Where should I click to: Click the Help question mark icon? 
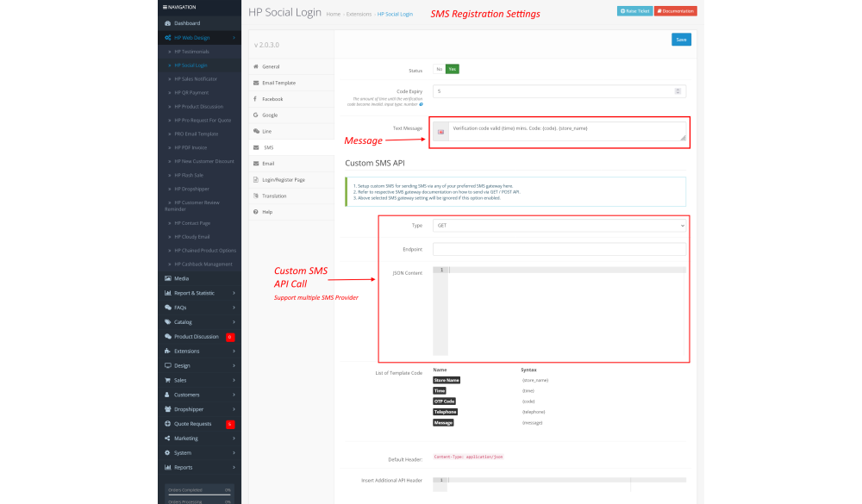click(x=256, y=212)
